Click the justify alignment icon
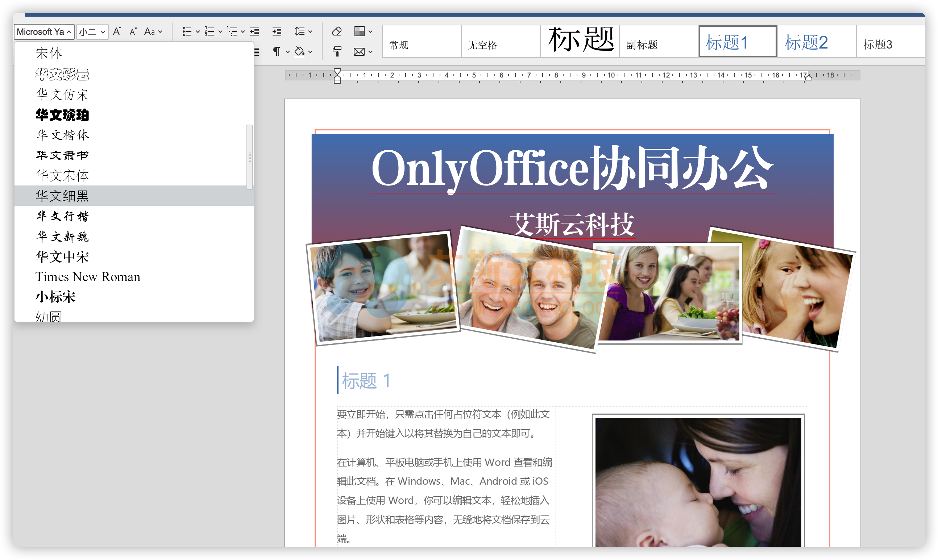Viewport: 938px width, 560px height. pos(256,52)
